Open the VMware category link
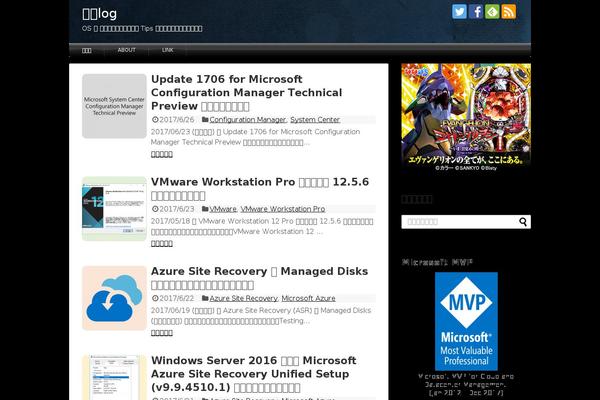This screenshot has width=600, height=400. point(223,209)
